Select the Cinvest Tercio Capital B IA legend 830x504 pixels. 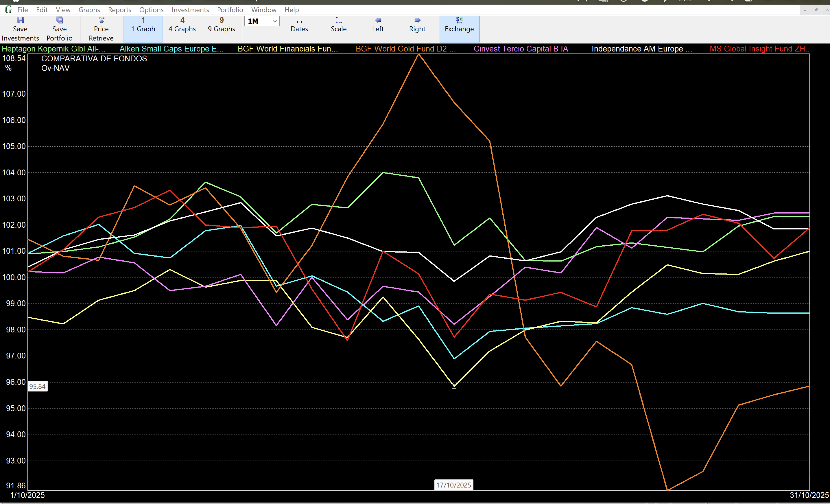point(521,49)
